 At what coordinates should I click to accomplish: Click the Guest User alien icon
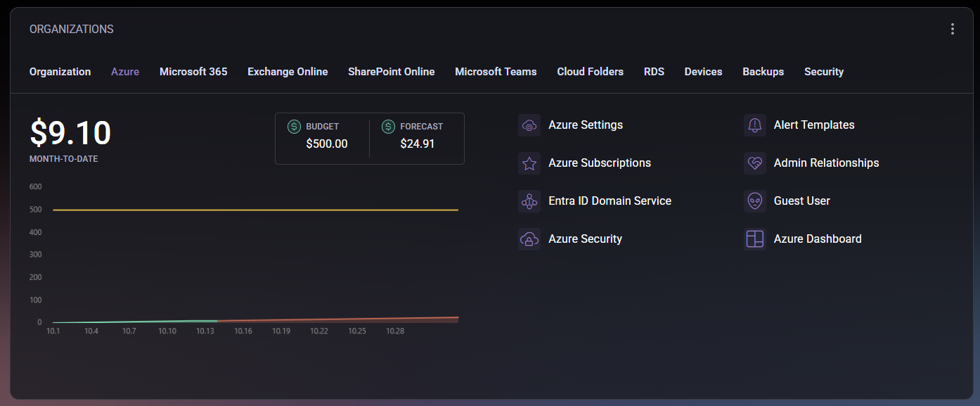[754, 201]
